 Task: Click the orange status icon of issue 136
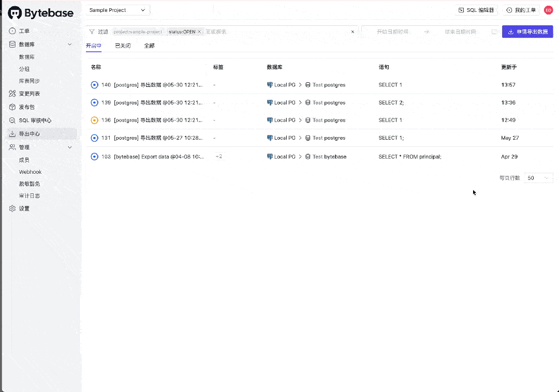pyautogui.click(x=95, y=120)
